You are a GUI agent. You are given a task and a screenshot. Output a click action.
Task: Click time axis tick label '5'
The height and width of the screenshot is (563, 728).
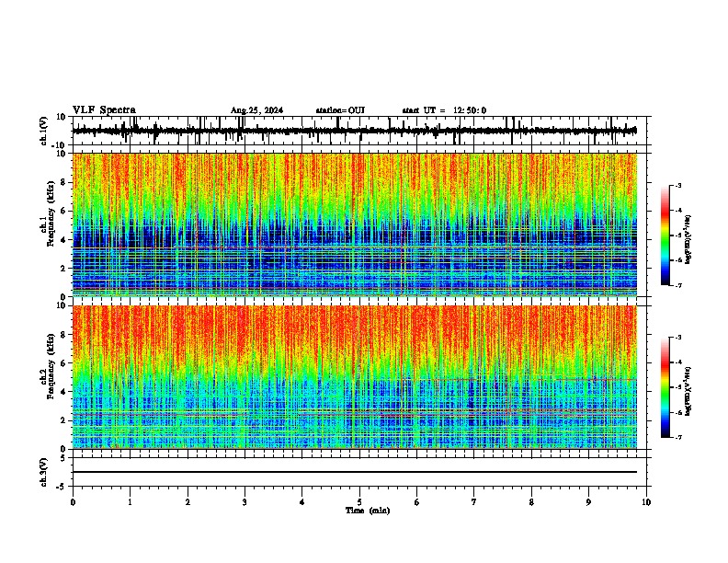359,502
